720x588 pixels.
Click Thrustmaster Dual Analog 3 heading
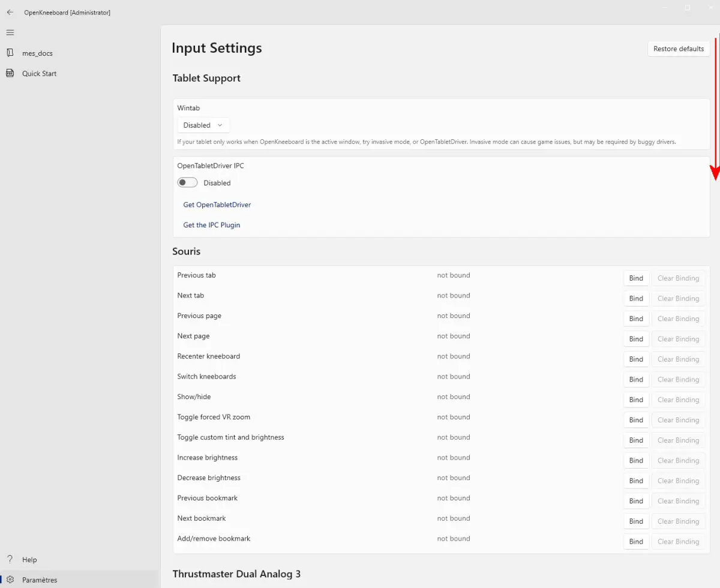[x=236, y=574]
